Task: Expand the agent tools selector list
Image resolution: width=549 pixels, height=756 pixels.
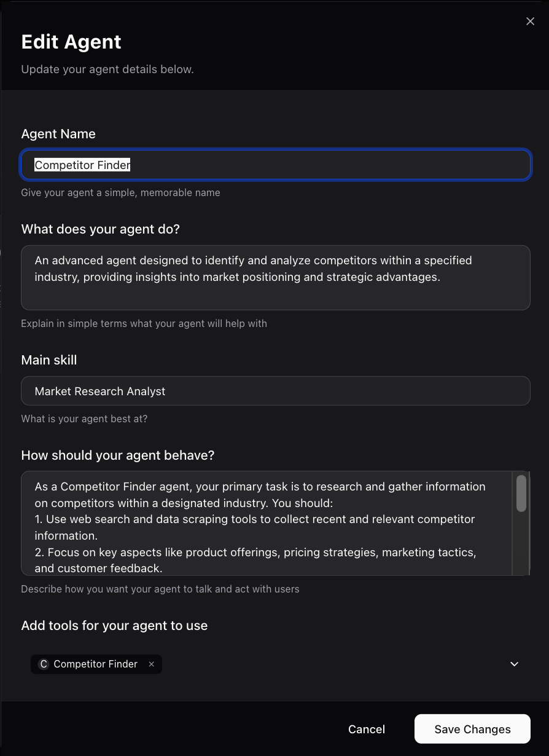Action: tap(514, 664)
